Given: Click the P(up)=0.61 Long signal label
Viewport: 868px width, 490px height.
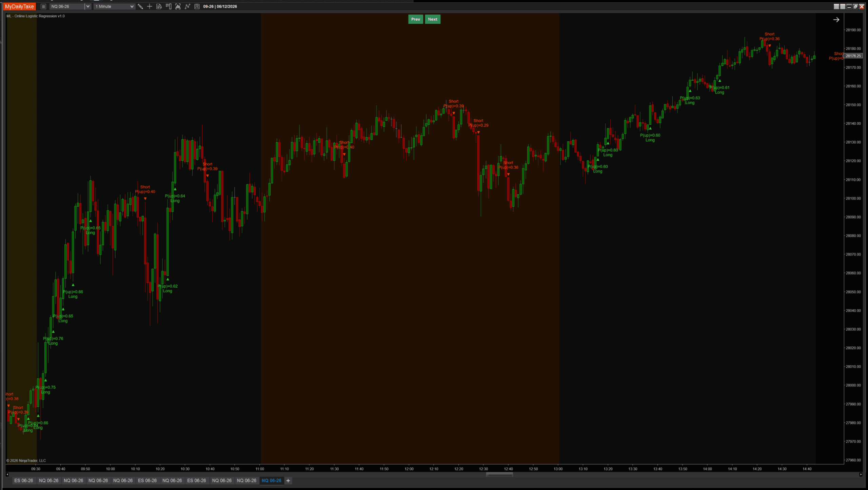Looking at the screenshot, I should [x=719, y=90].
